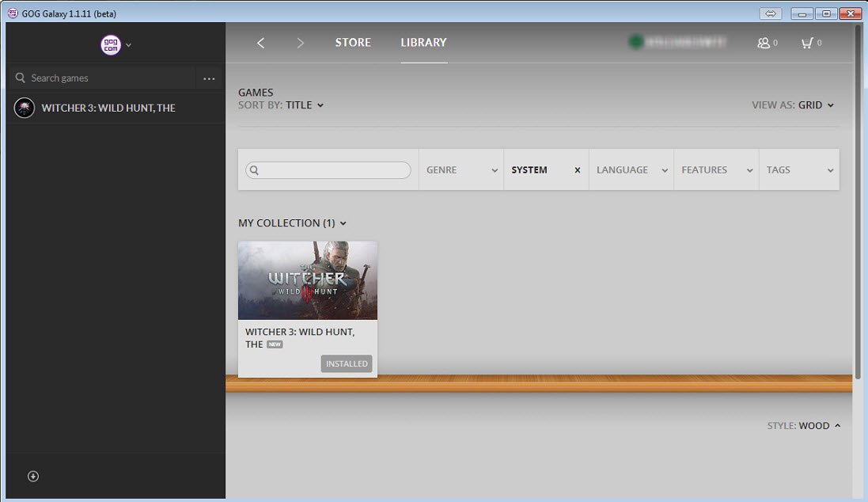Screen dimensions: 868x502
Task: Go forward with the right arrow
Action: [300, 43]
